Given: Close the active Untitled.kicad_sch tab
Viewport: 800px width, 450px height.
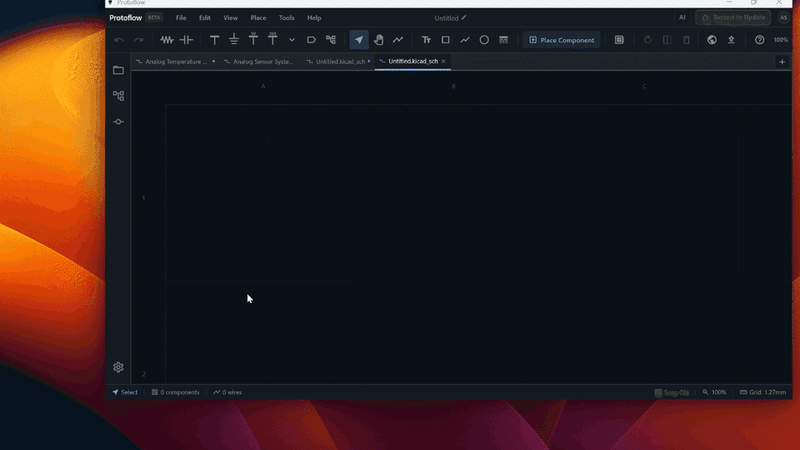Looking at the screenshot, I should pos(443,61).
